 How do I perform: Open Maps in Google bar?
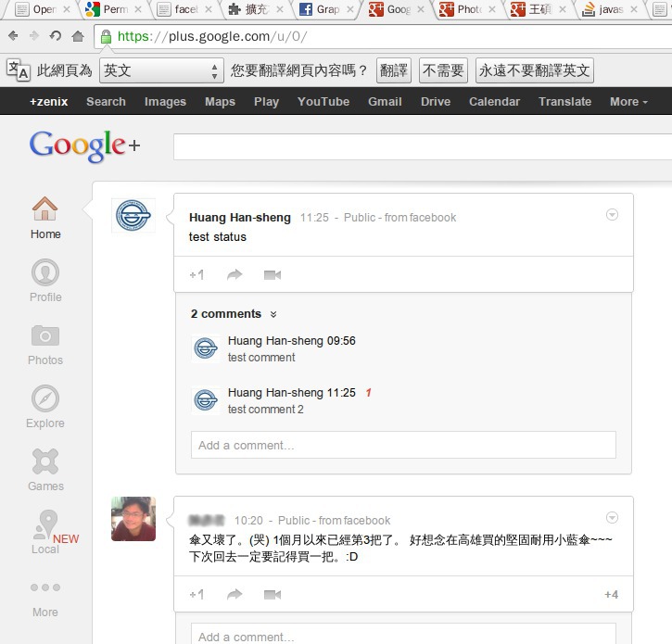[220, 102]
